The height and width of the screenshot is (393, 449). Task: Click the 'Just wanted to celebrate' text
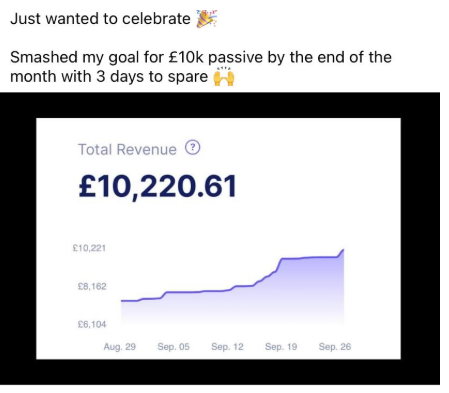coord(100,19)
